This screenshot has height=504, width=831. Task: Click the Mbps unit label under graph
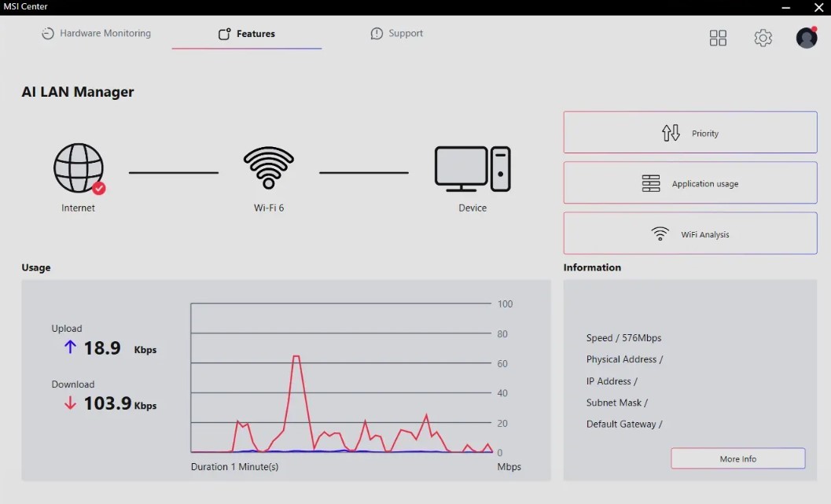pos(509,467)
